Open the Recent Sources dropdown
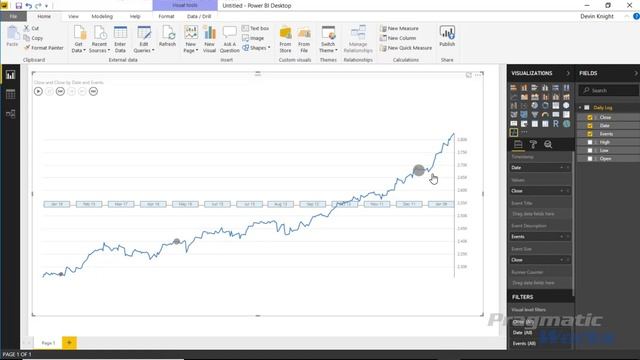The height and width of the screenshot is (360, 640). [x=100, y=39]
